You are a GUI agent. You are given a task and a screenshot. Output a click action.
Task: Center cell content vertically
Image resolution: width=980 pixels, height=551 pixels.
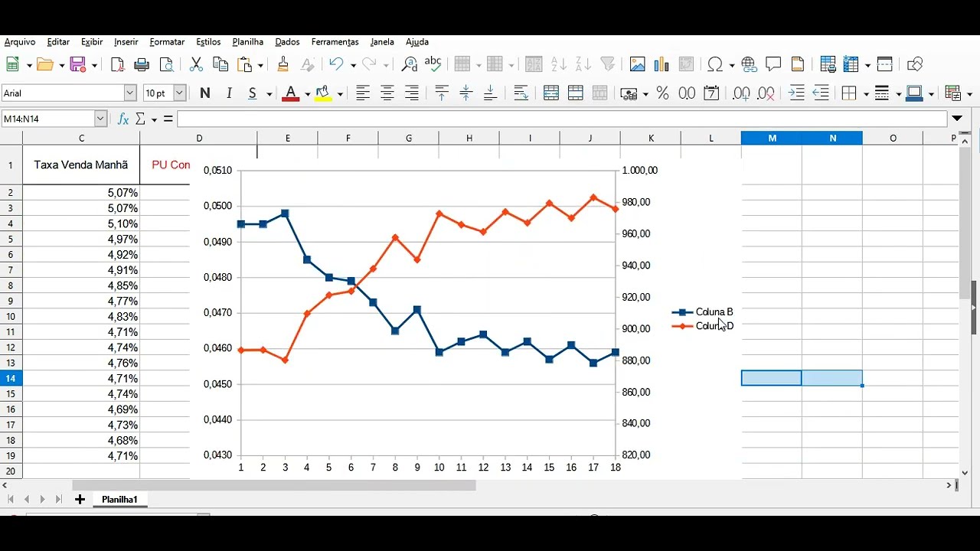click(466, 93)
